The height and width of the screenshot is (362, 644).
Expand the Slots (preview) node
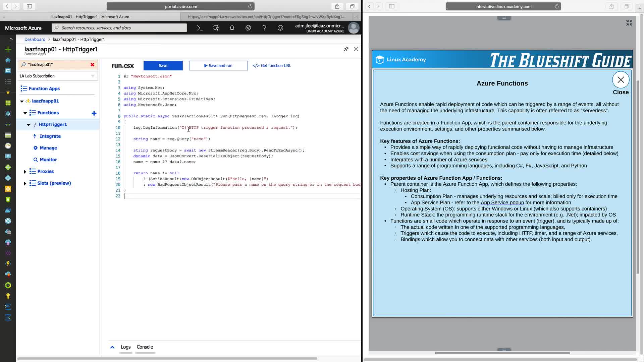[25, 183]
